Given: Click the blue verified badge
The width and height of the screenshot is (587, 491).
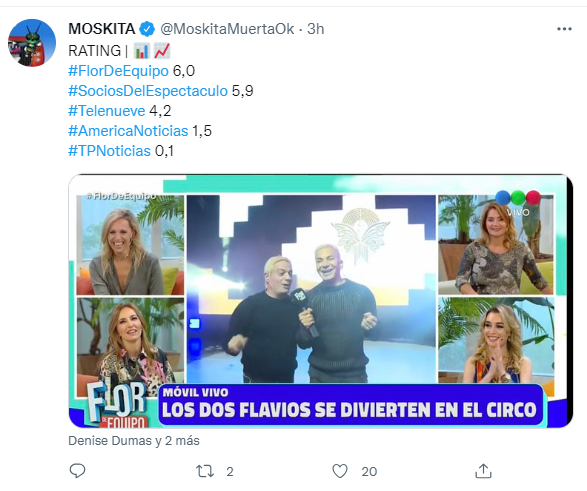Looking at the screenshot, I should pos(147,29).
